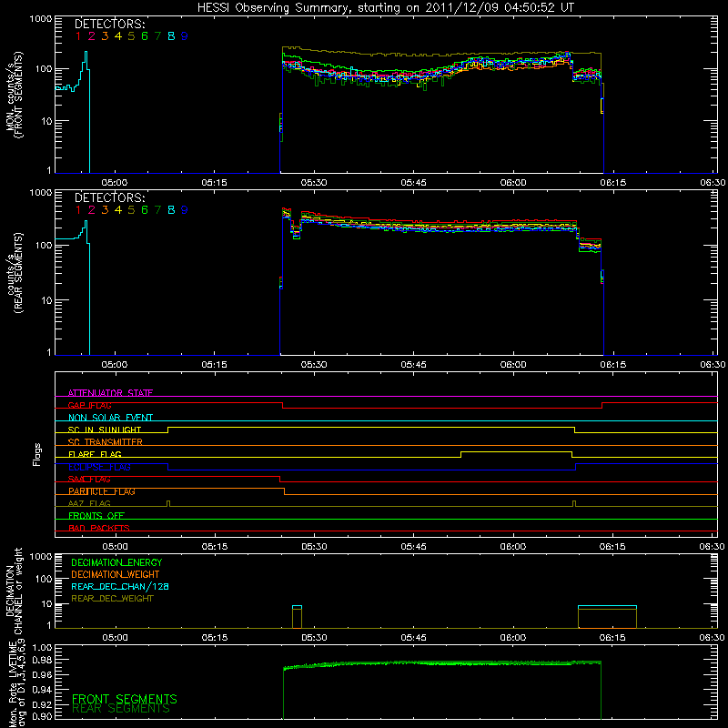Select the 06:30 tick label below the flags plot
Screen dimensions: 728x728
713,547
